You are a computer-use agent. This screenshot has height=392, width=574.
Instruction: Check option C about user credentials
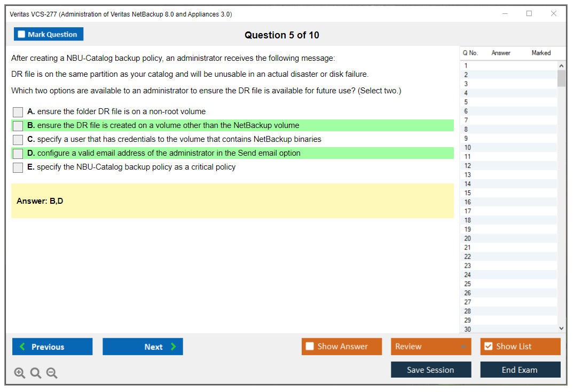point(18,140)
